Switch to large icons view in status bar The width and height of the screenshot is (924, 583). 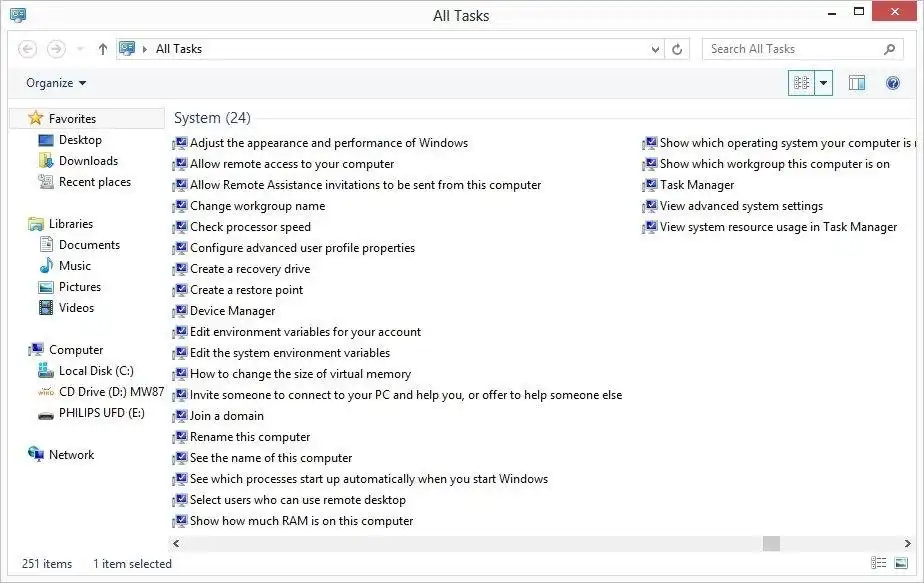(901, 564)
